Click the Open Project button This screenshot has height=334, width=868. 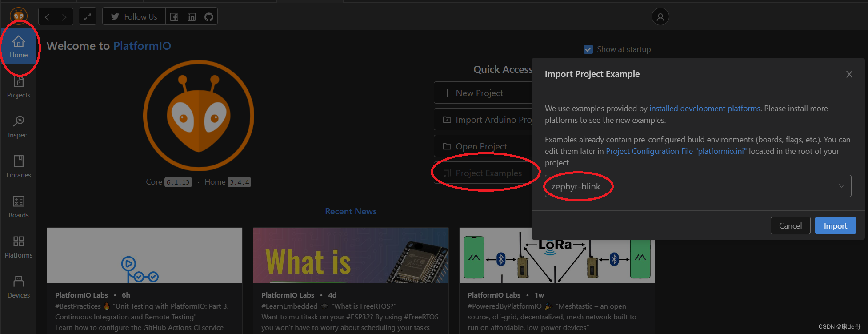pos(483,146)
